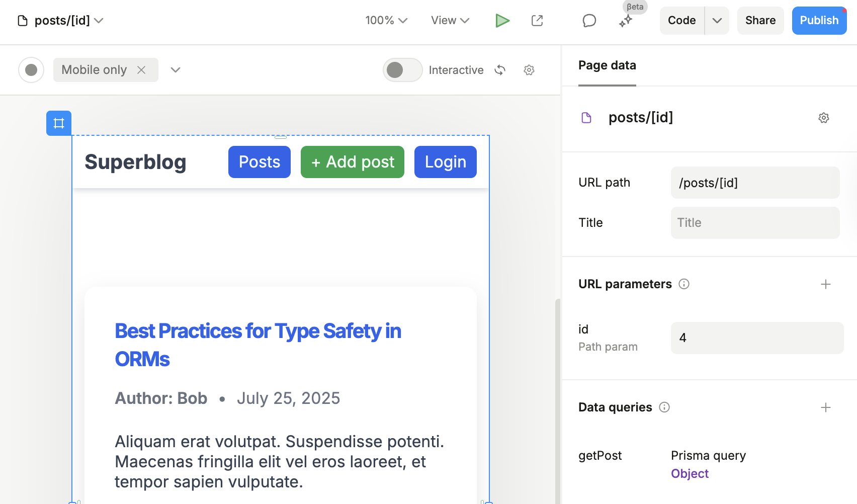Click the + Add post button
The height and width of the screenshot is (504, 857).
click(353, 162)
